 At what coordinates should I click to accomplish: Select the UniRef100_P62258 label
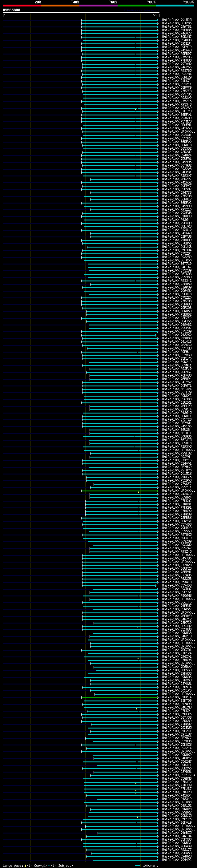(177, 579)
